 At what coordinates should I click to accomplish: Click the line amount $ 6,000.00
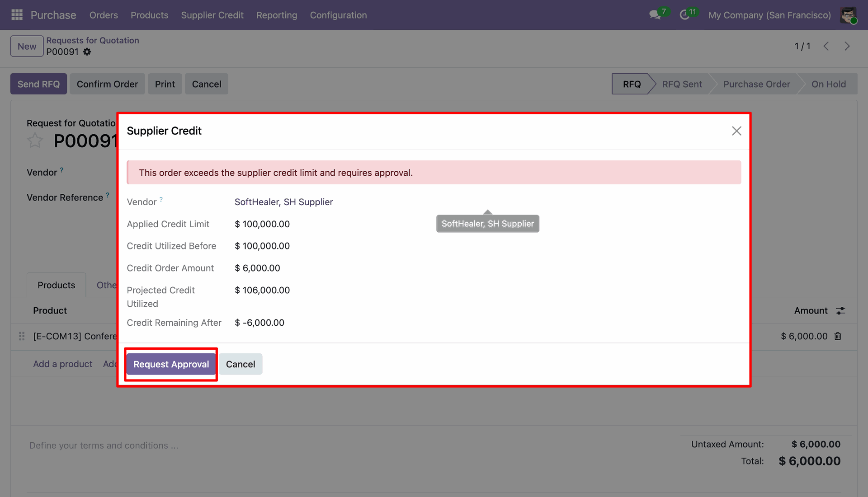[804, 336]
